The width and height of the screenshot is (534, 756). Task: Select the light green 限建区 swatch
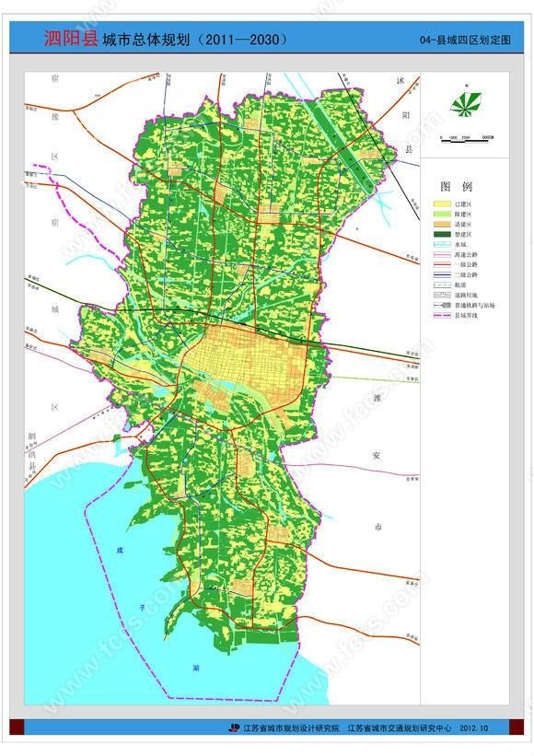point(443,214)
